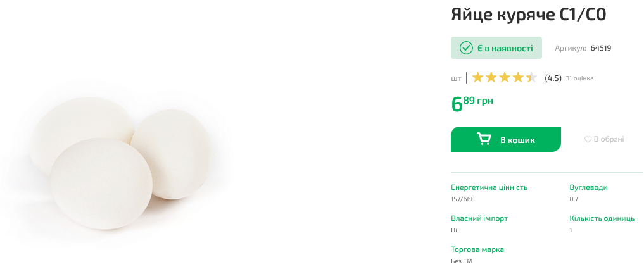Choose the fourth rating star
This screenshot has height=274, width=644.
coord(518,78)
